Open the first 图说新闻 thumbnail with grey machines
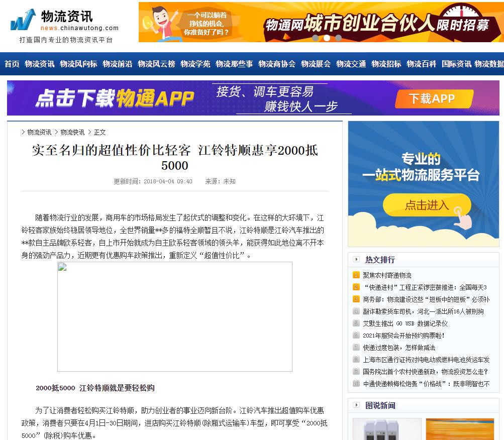This screenshot has width=504, height=440. coord(387,429)
